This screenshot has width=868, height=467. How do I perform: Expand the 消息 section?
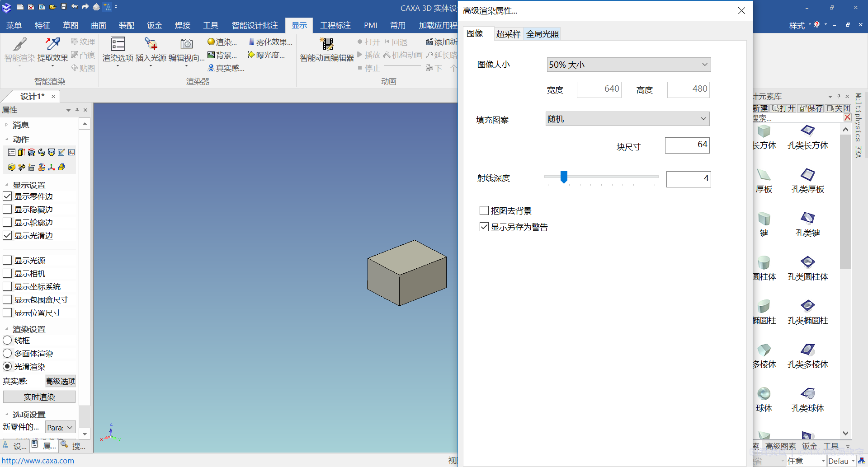pyautogui.click(x=7, y=125)
